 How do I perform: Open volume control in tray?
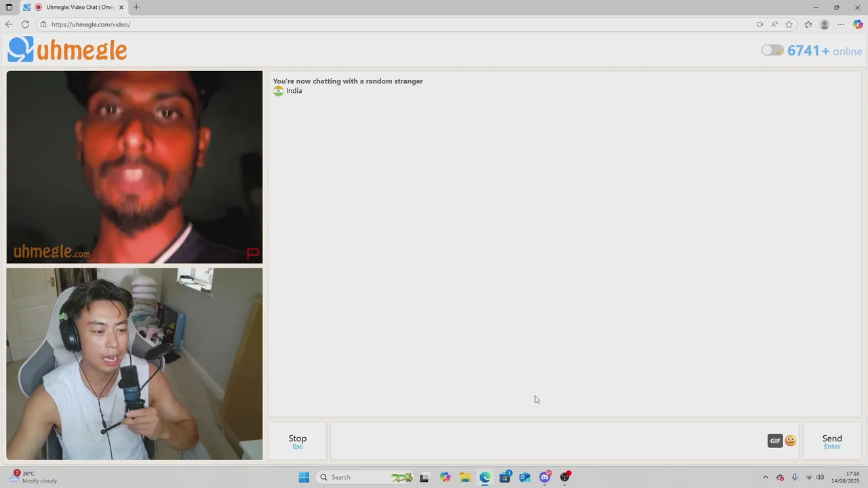[x=821, y=477]
